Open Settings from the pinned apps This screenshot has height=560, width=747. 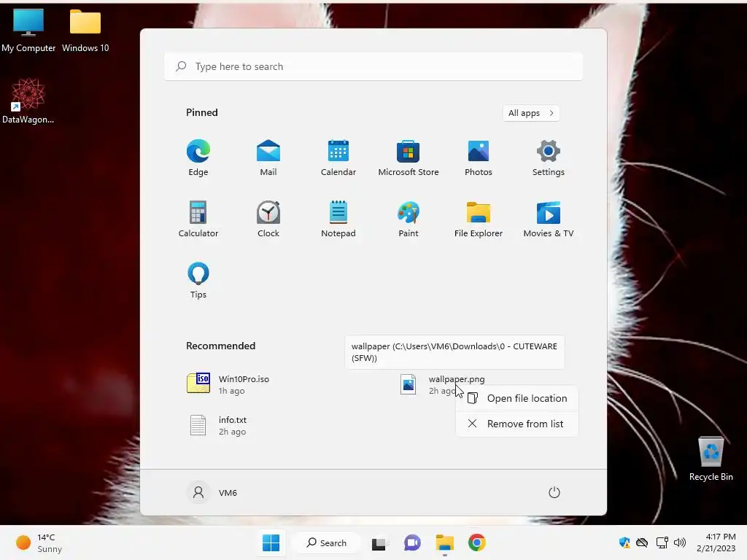(549, 157)
